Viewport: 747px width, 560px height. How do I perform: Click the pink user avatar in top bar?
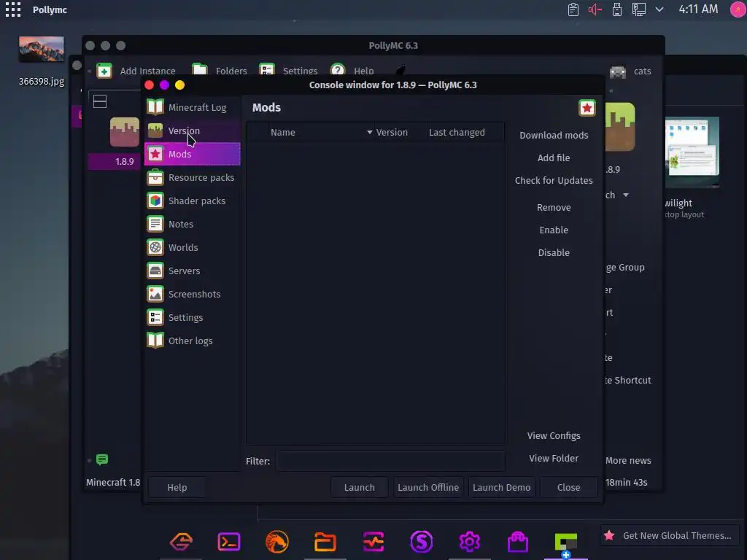pyautogui.click(x=738, y=9)
